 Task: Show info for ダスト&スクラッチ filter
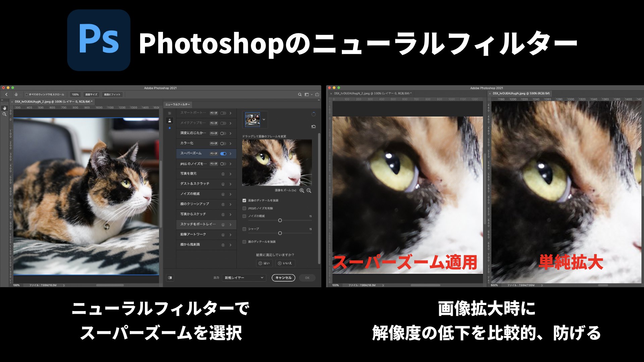click(x=223, y=184)
